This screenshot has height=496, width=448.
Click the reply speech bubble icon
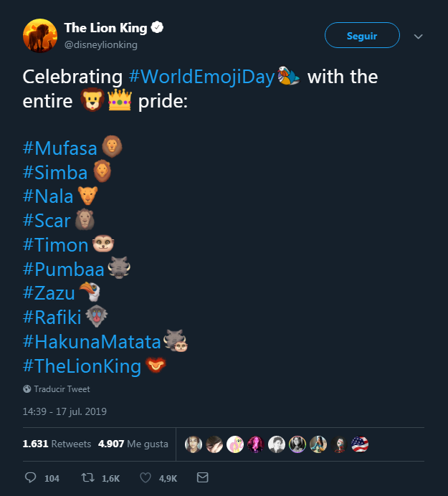tap(30, 477)
